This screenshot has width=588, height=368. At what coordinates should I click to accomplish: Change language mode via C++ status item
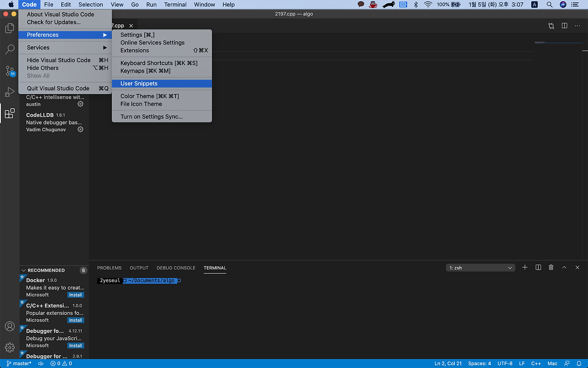click(x=536, y=363)
